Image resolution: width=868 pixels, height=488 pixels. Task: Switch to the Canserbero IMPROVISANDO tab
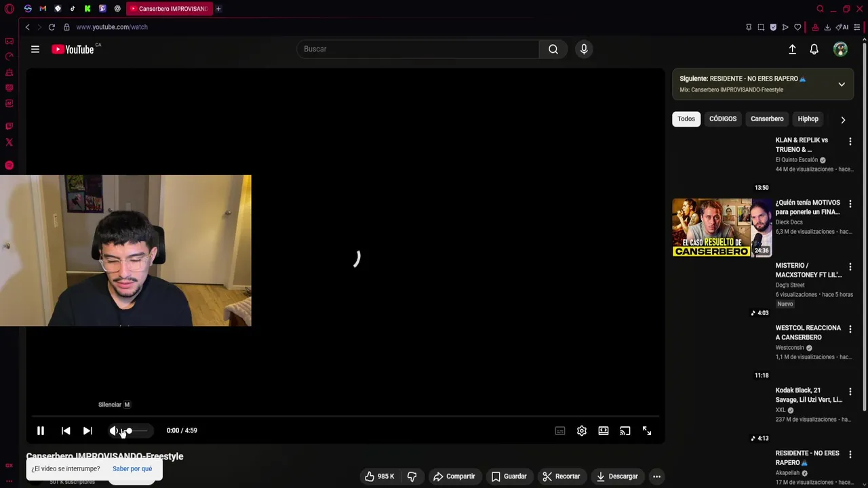pos(170,9)
